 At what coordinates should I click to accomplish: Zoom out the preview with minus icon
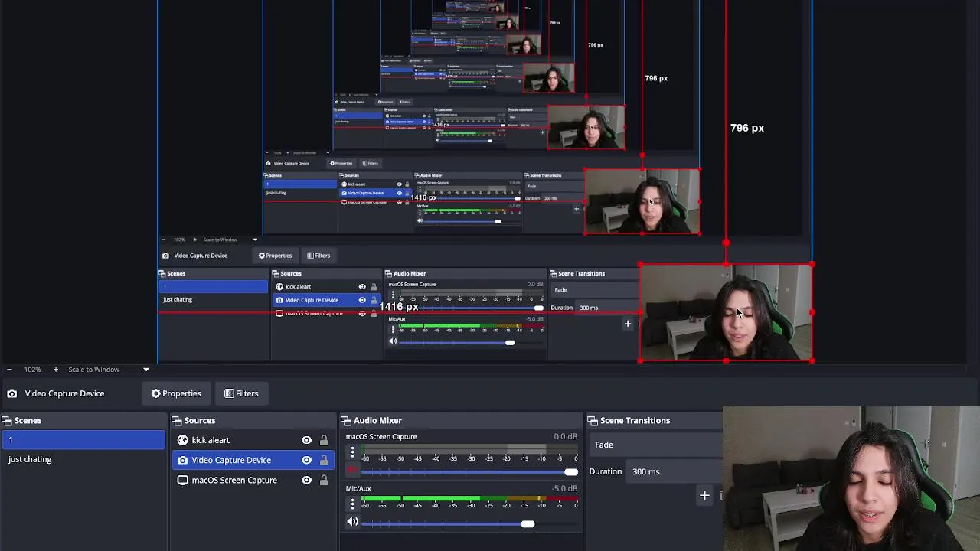[9, 370]
